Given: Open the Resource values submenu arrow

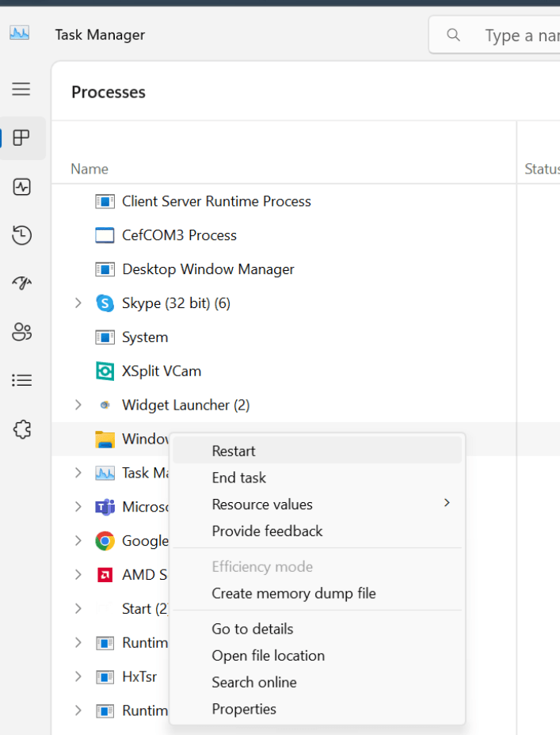Looking at the screenshot, I should point(447,503).
